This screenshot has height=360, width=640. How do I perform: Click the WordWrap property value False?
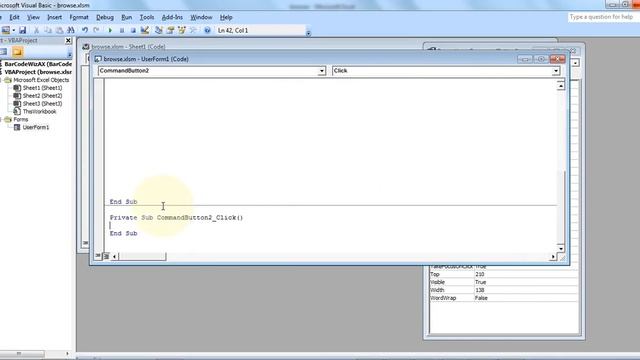click(x=526, y=298)
